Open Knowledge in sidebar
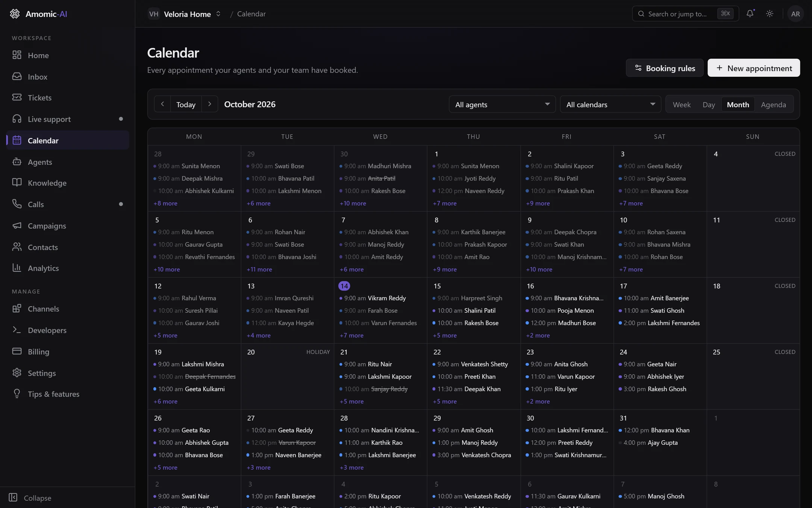Image resolution: width=812 pixels, height=508 pixels. 68,183
